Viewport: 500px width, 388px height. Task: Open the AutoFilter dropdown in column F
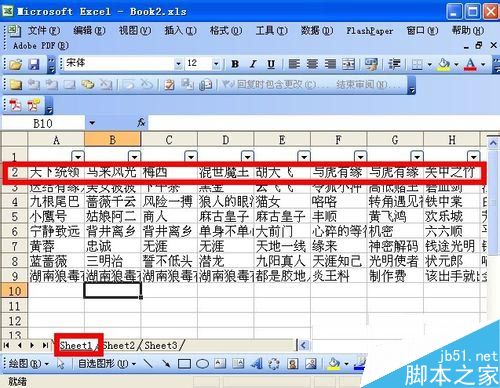point(360,156)
